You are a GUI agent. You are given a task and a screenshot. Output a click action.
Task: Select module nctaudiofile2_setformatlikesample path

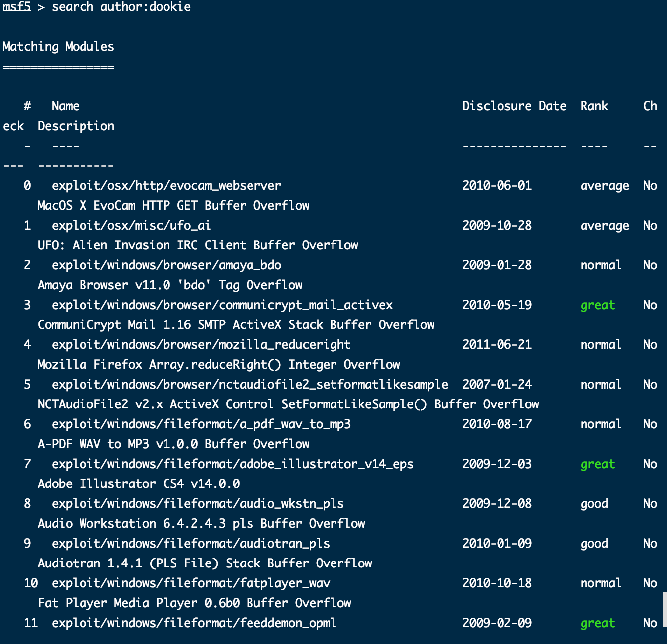pyautogui.click(x=250, y=385)
